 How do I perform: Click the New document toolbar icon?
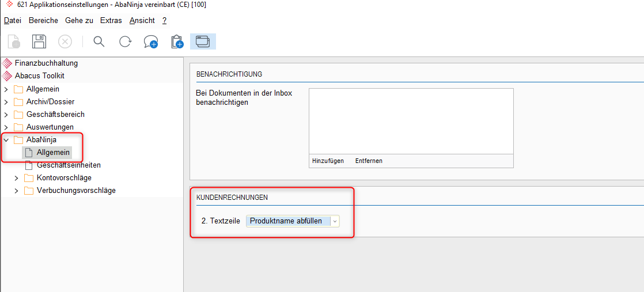pos(14,42)
